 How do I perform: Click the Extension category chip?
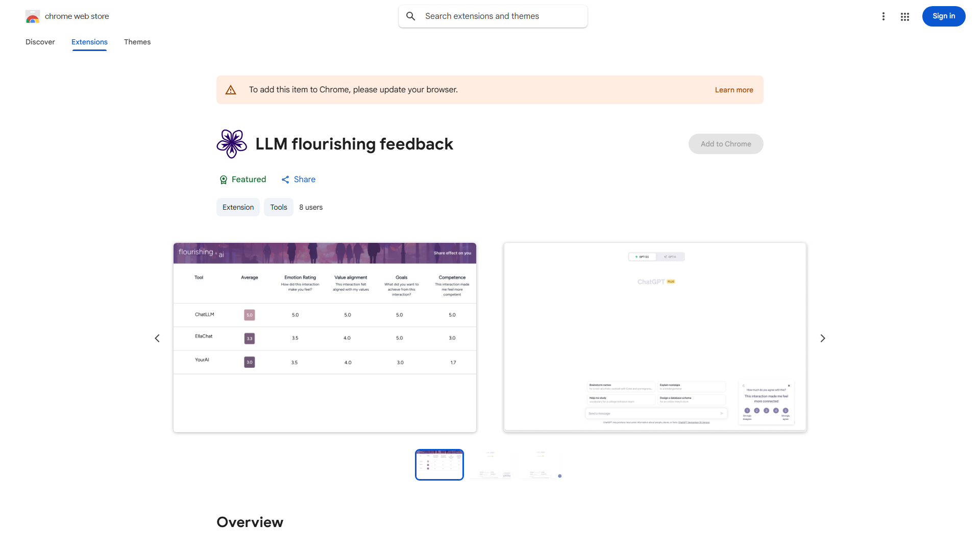(x=238, y=207)
